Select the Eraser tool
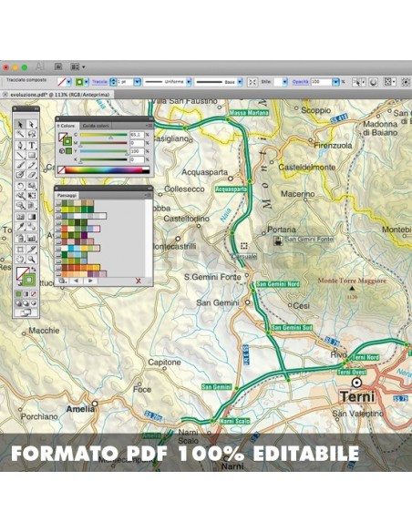Image resolution: width=412 pixels, height=532 pixels. point(32,174)
